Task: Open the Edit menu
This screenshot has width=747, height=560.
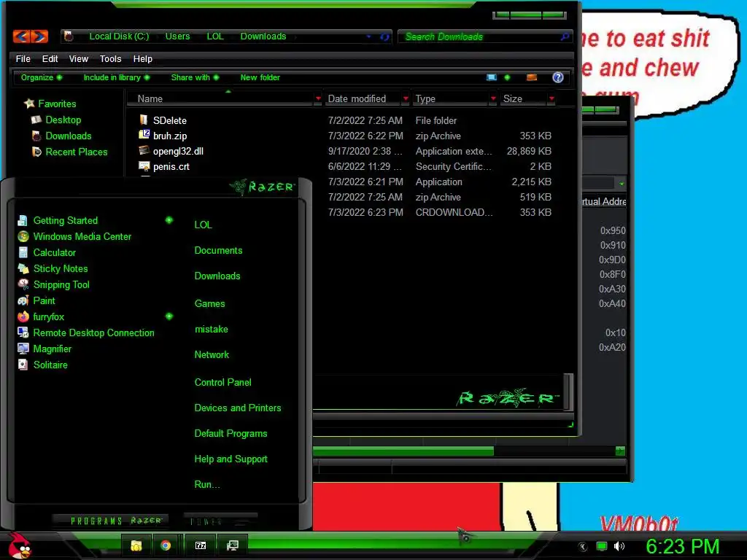Action: point(50,58)
